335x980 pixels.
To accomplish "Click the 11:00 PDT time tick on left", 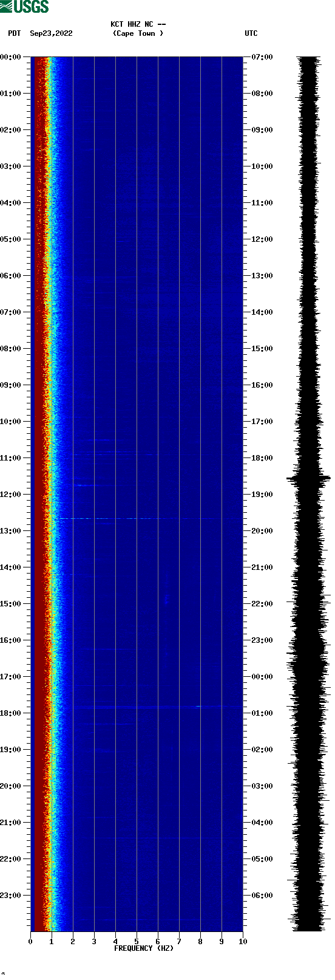I will coord(10,458).
